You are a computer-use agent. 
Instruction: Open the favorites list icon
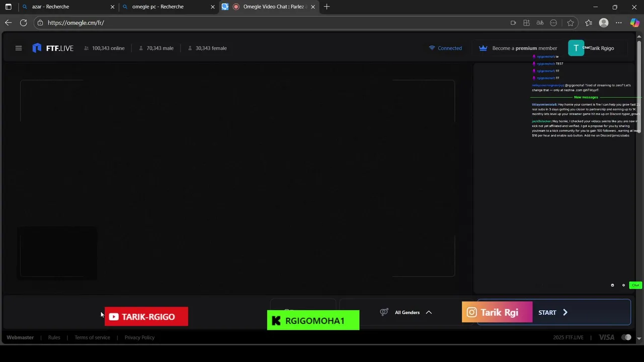(x=589, y=23)
